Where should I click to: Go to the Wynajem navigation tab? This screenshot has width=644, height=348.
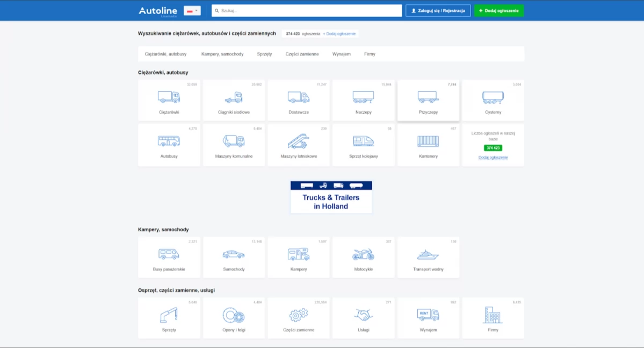pos(341,54)
